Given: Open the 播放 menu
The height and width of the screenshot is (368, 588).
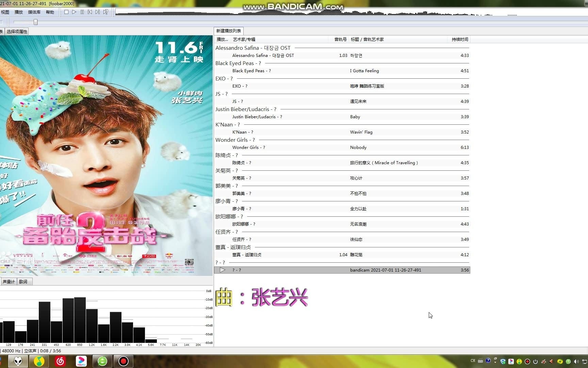Looking at the screenshot, I should tap(19, 12).
